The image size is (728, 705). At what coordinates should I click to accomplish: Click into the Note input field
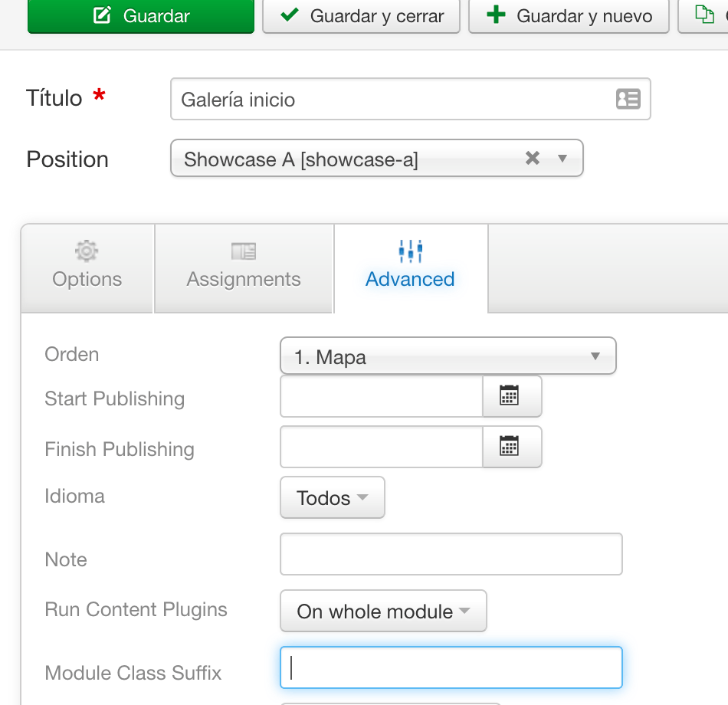[451, 554]
